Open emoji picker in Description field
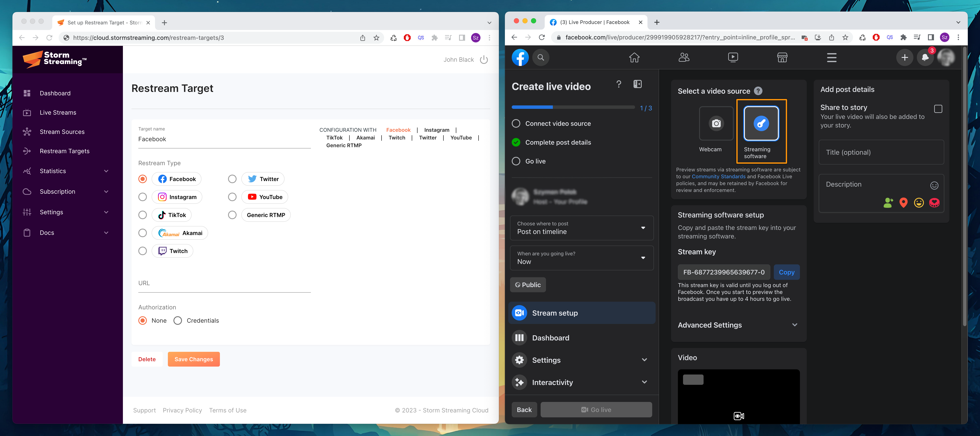The image size is (980, 436). click(934, 186)
